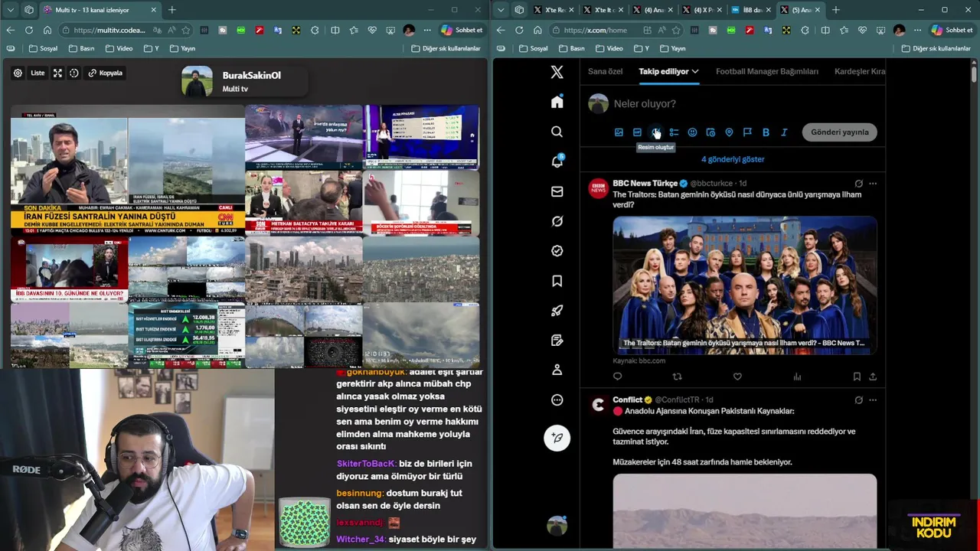Reply to the BBC News Türkçe post
Screen dimensions: 980x551
click(x=618, y=377)
